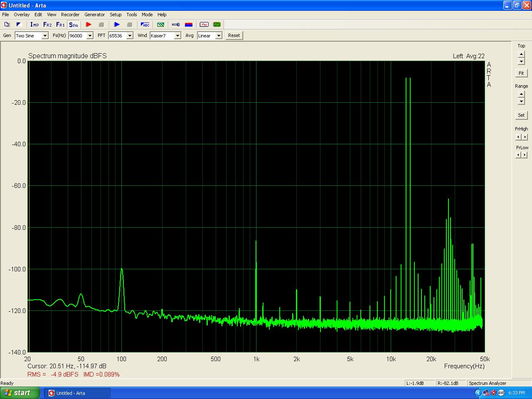Open the Tools menu
The width and height of the screenshot is (532, 399).
point(132,15)
